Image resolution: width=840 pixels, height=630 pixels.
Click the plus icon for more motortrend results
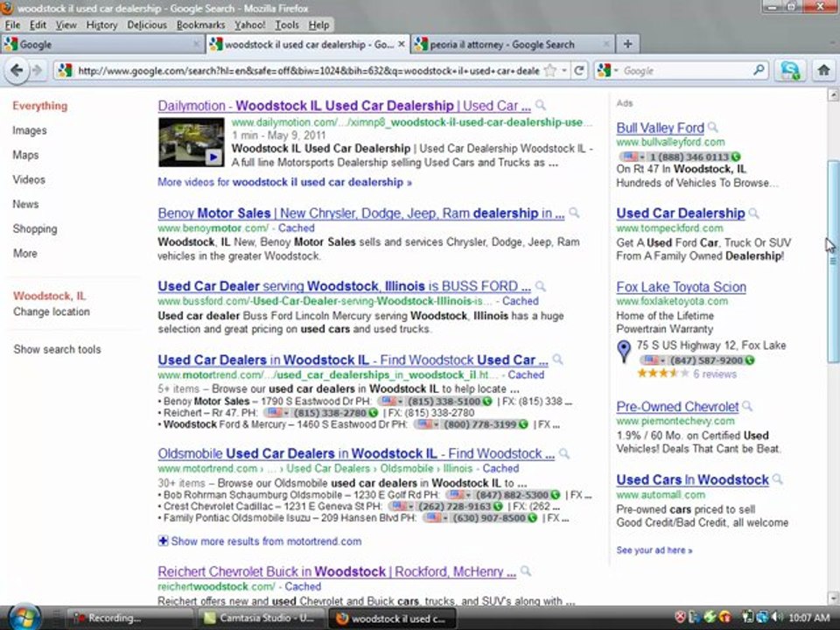163,541
